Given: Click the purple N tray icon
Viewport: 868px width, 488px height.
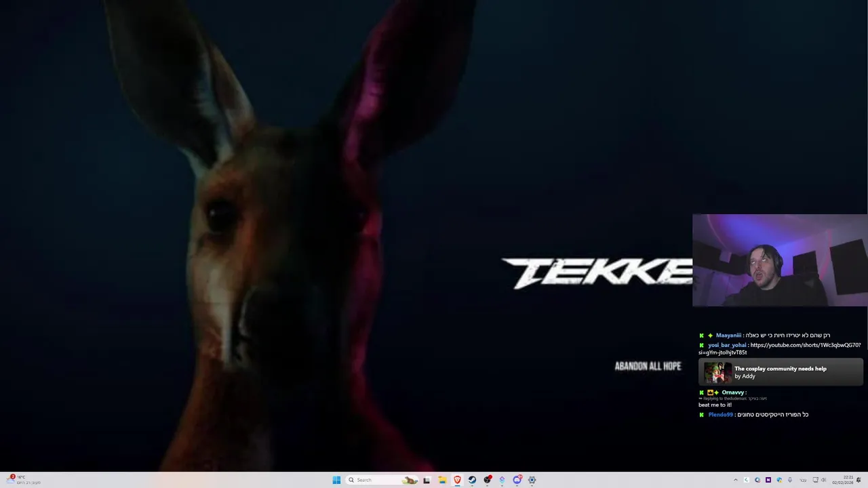Looking at the screenshot, I should [x=768, y=480].
